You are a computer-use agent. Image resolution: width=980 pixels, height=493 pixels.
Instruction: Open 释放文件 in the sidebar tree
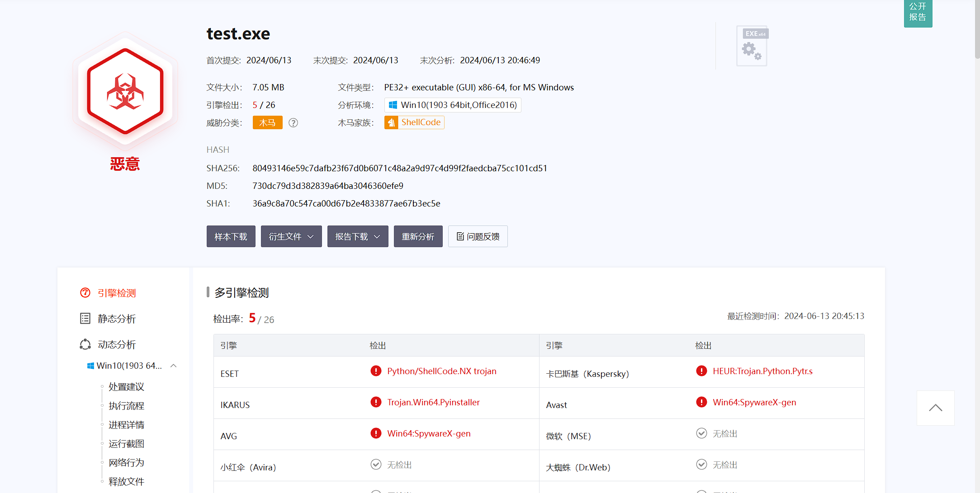click(126, 482)
